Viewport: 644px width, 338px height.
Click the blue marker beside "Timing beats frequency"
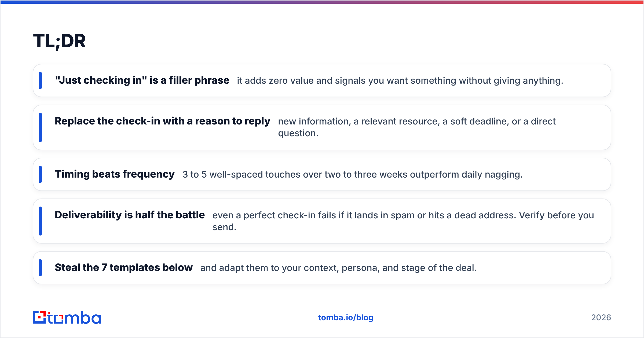40,174
